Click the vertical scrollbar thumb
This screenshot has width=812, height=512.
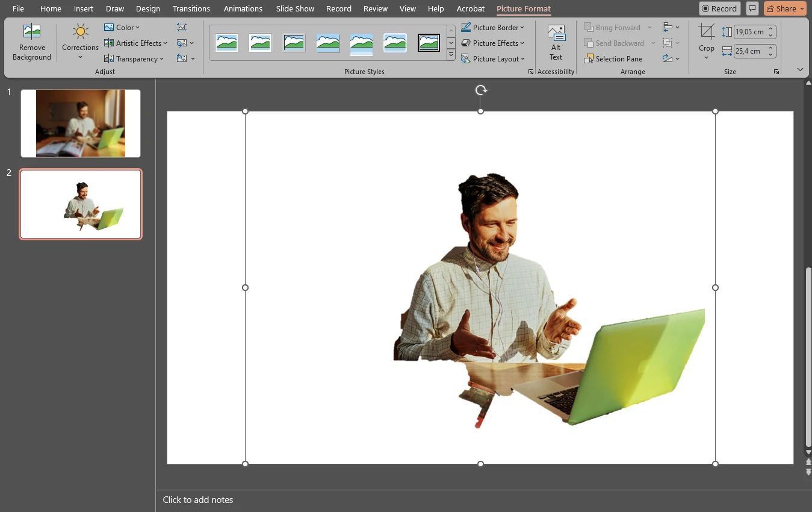tap(808, 357)
